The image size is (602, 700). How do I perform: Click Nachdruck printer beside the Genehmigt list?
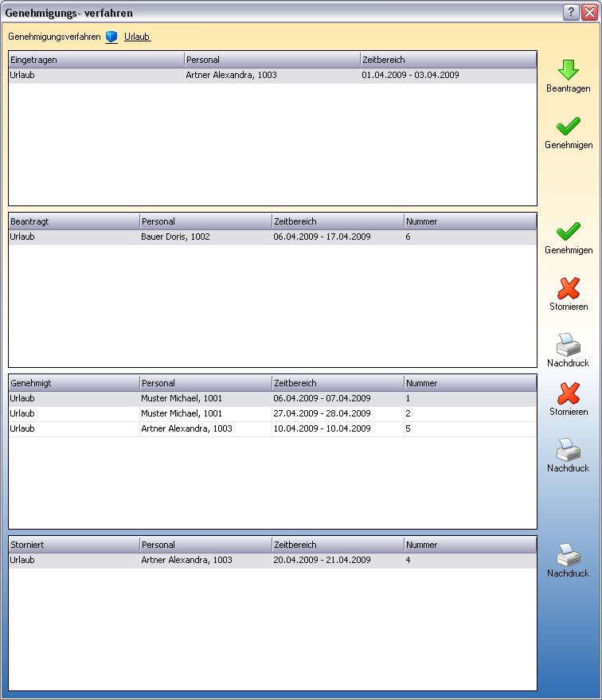pos(568,451)
